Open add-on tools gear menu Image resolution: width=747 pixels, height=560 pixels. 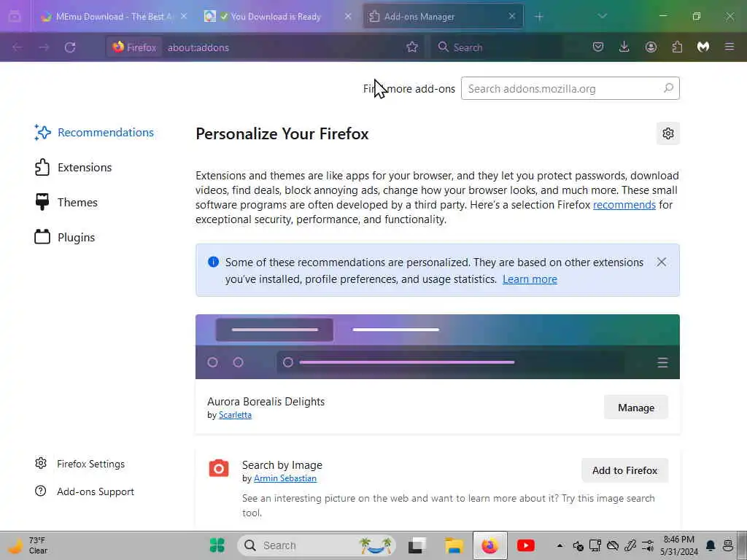(668, 133)
